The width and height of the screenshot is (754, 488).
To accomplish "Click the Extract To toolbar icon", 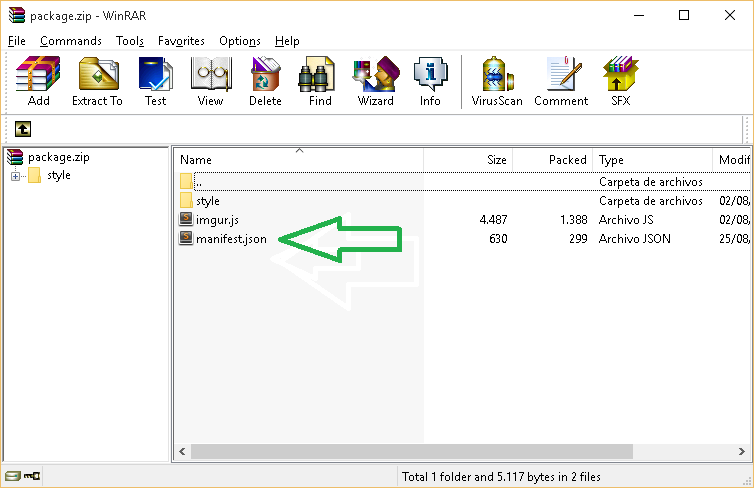I will pyautogui.click(x=98, y=81).
